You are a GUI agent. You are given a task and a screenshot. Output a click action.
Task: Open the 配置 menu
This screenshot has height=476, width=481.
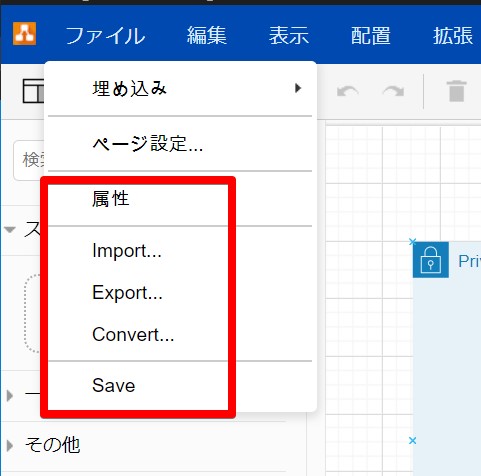[x=371, y=35]
